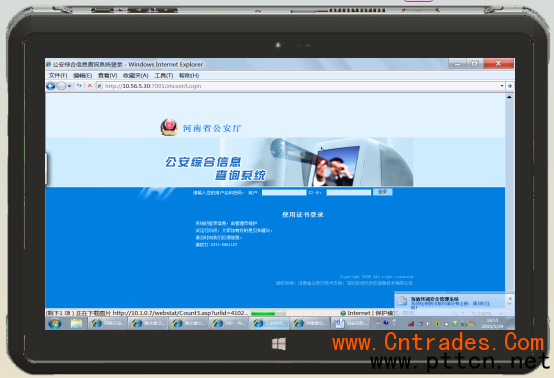Click the 用户 username input field
This screenshot has height=378, width=554.
[284, 193]
